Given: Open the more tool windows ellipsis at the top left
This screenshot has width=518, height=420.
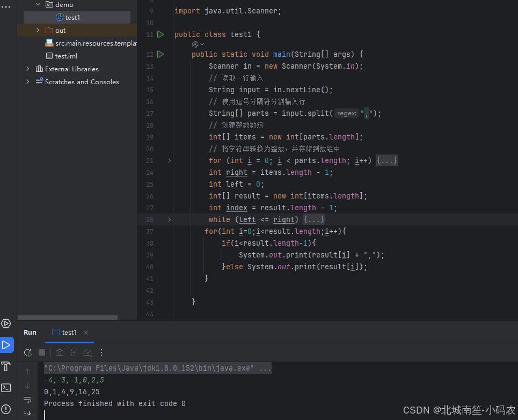Looking at the screenshot, I should pos(6,6).
